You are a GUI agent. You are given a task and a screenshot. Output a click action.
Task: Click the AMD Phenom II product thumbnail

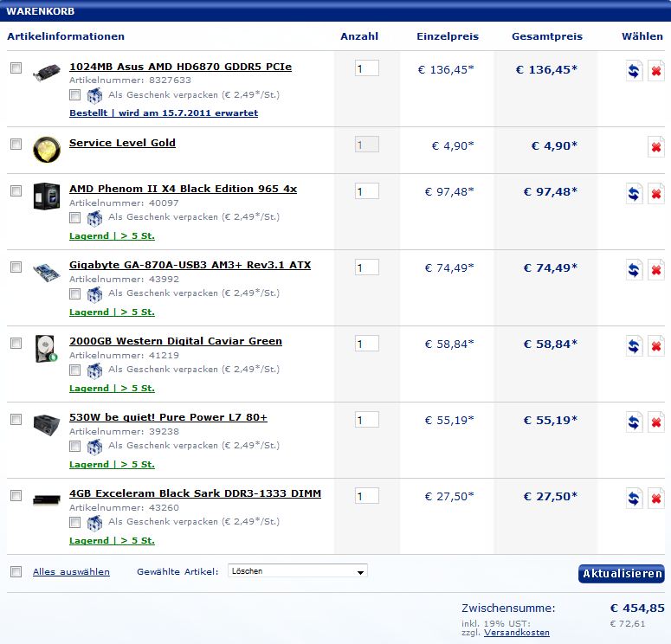pyautogui.click(x=45, y=195)
